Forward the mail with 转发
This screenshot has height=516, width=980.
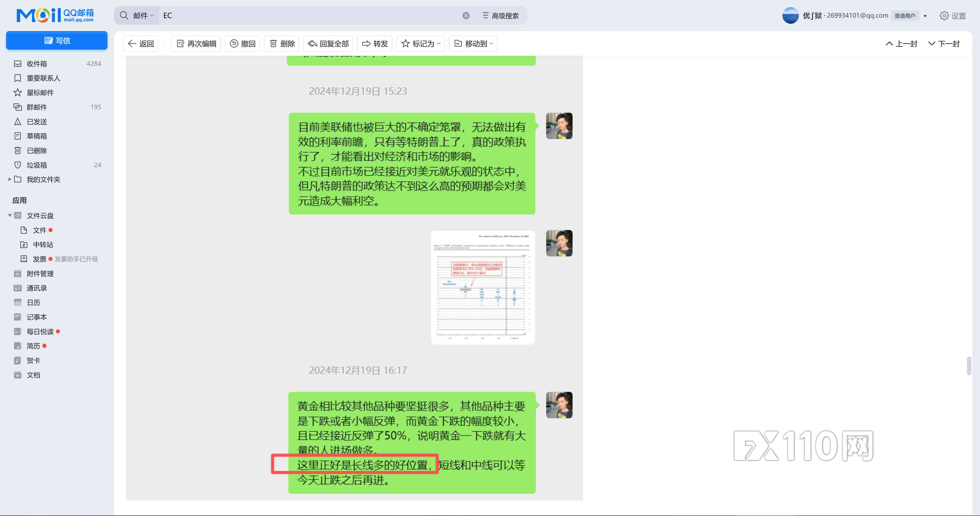coord(374,44)
